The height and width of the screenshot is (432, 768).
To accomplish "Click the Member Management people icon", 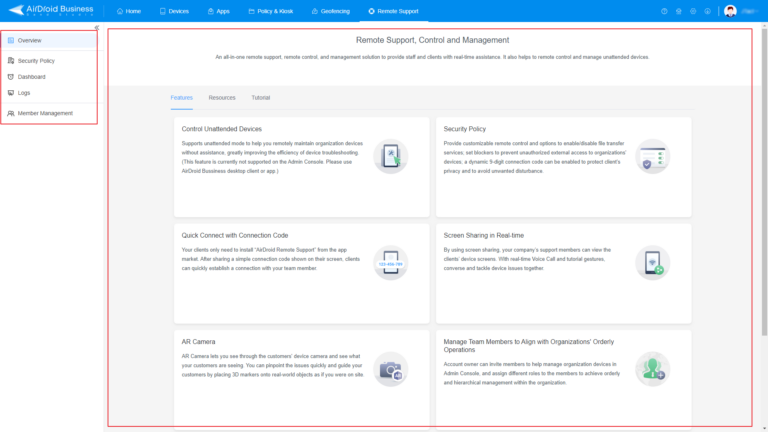I will click(10, 113).
